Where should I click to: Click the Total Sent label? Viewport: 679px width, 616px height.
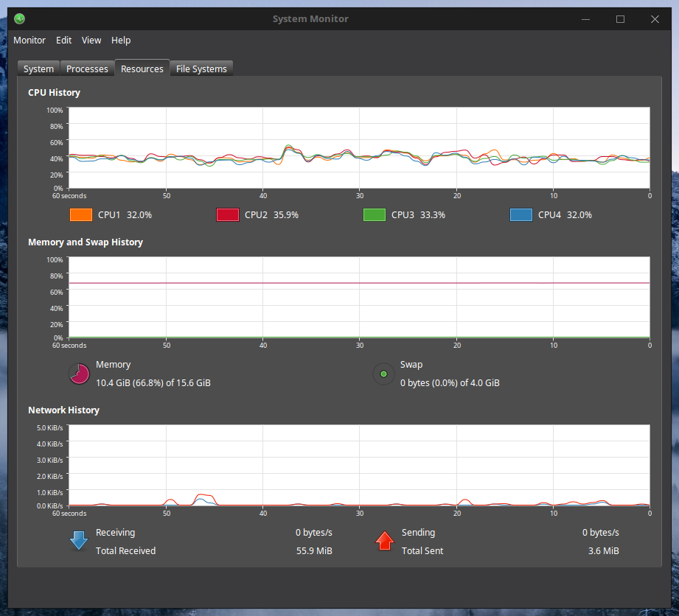pyautogui.click(x=422, y=550)
